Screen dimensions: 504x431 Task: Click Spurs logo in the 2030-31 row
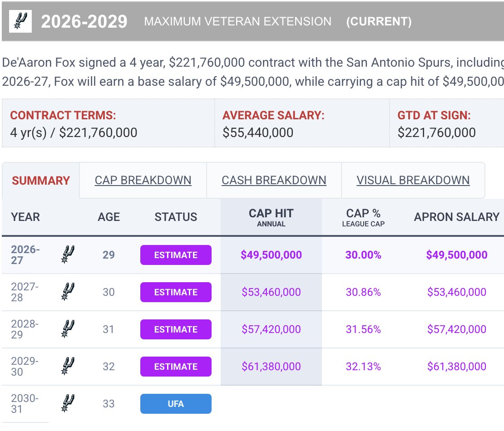coord(68,403)
